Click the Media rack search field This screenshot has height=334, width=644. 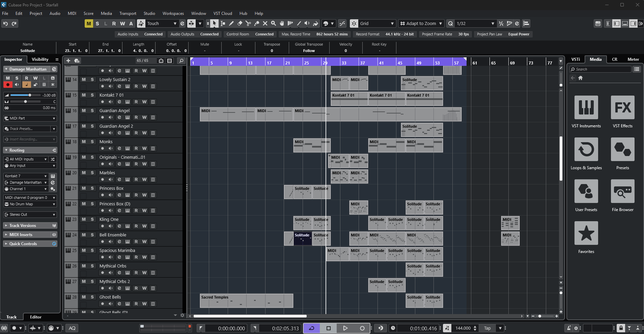(600, 69)
